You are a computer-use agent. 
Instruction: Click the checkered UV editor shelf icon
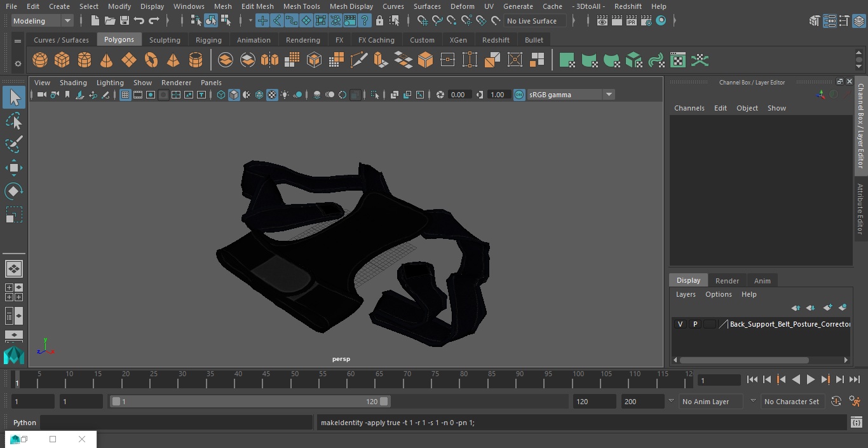(678, 60)
